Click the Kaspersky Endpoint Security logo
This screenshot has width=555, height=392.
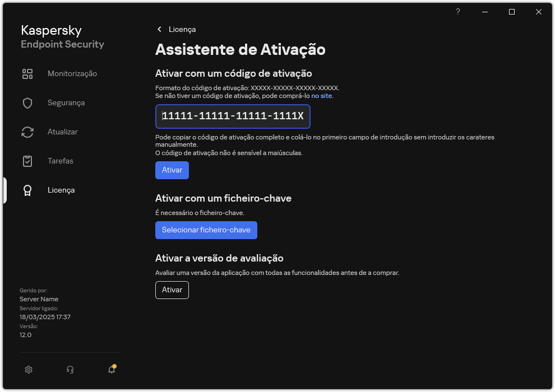(x=62, y=36)
